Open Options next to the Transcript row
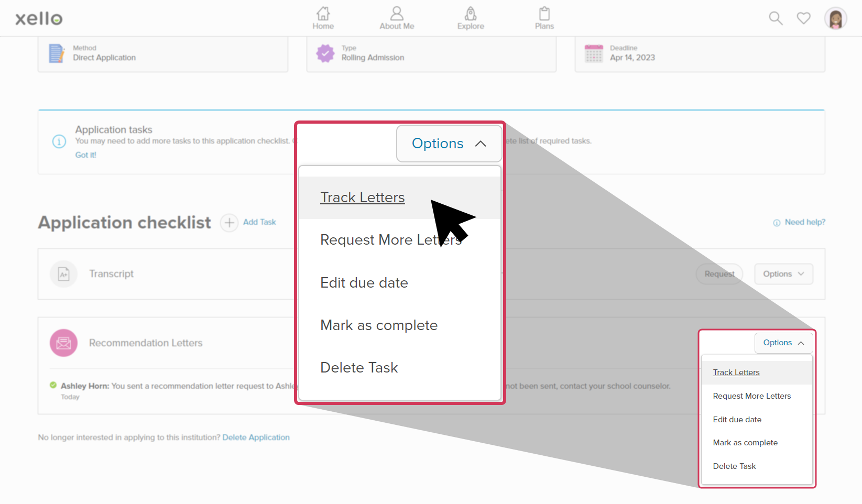 (783, 273)
